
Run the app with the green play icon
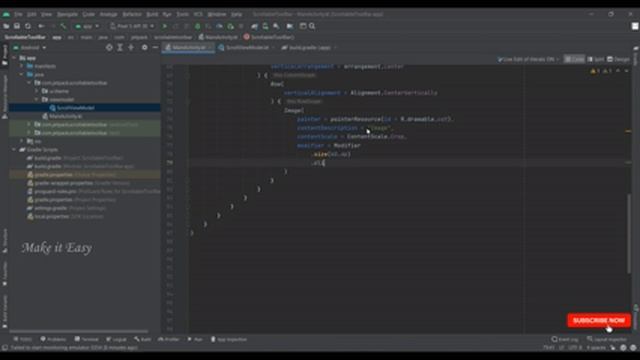tap(164, 26)
